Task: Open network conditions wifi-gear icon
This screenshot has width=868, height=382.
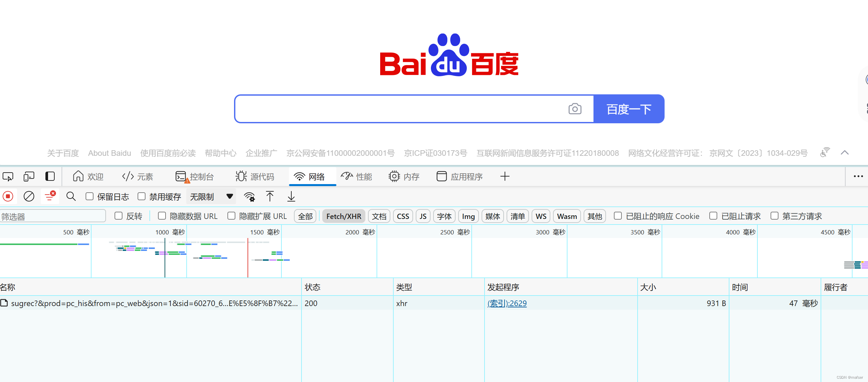Action: (250, 197)
